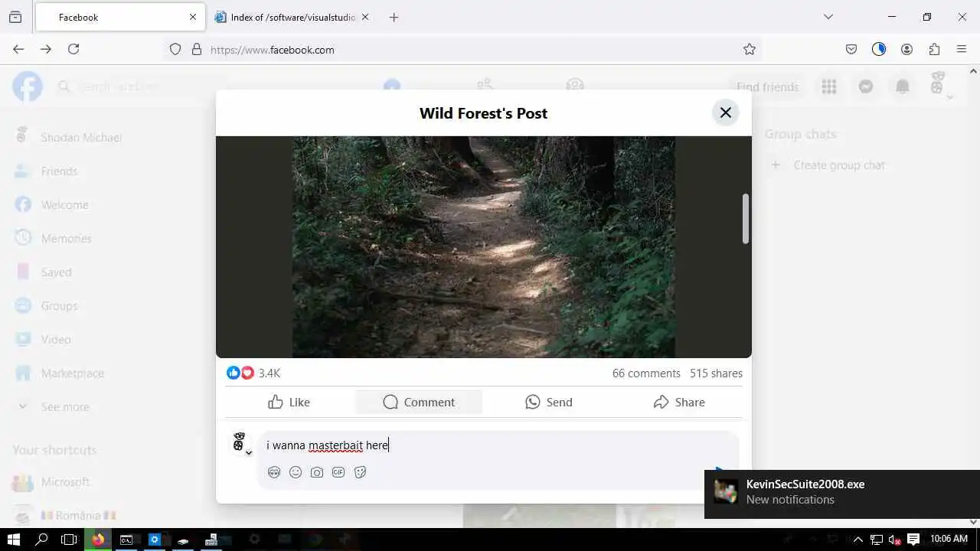This screenshot has width=980, height=551.
Task: Save page to Pocket
Action: pyautogui.click(x=851, y=49)
